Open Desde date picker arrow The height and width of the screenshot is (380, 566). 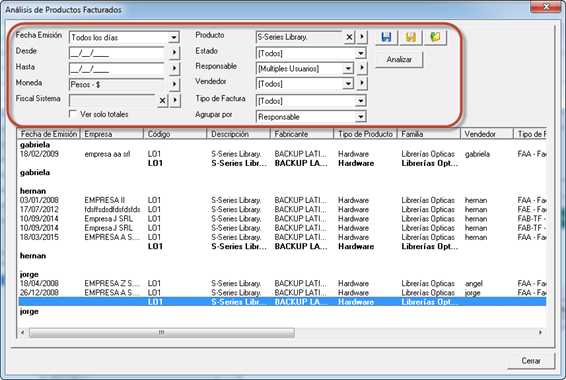pos(174,53)
